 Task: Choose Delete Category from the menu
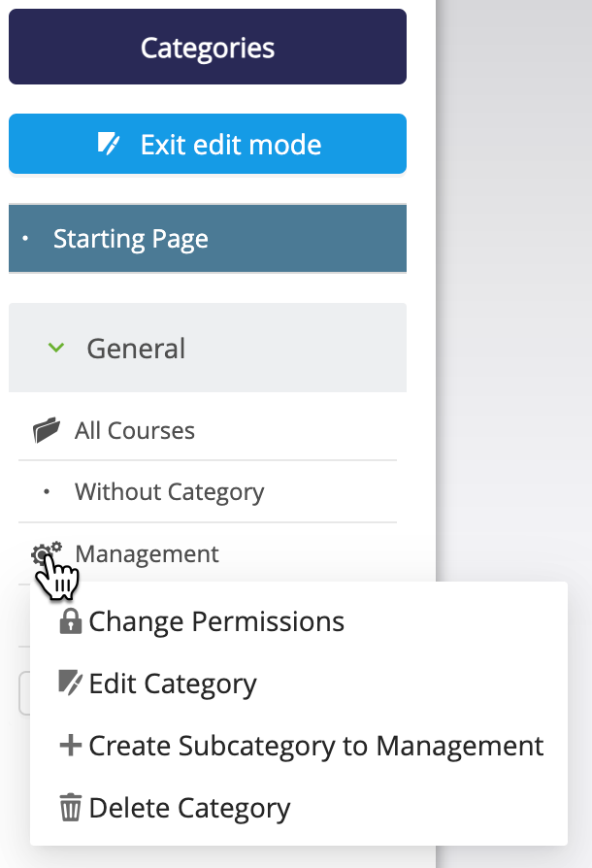[x=189, y=808]
